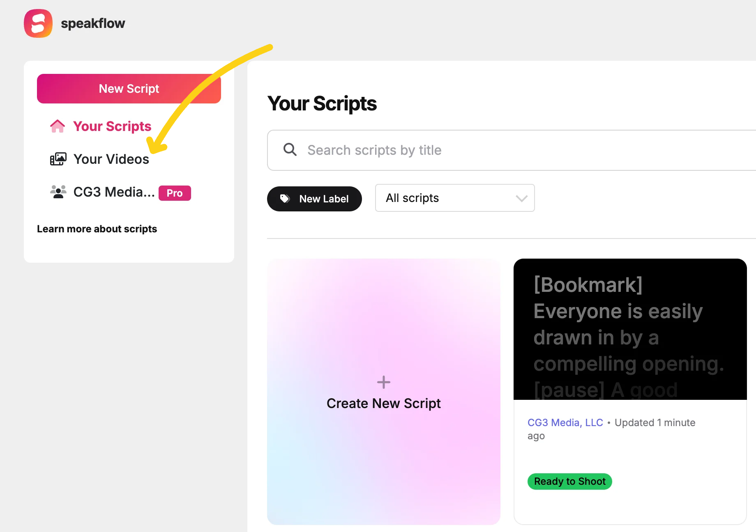Screen dimensions: 756x532
Task: Follow the CG3 Media, LLC link
Action: [x=565, y=422]
